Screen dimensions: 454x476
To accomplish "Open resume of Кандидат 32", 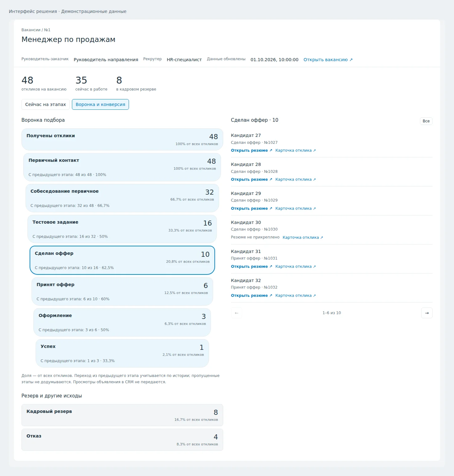I will coord(251,296).
